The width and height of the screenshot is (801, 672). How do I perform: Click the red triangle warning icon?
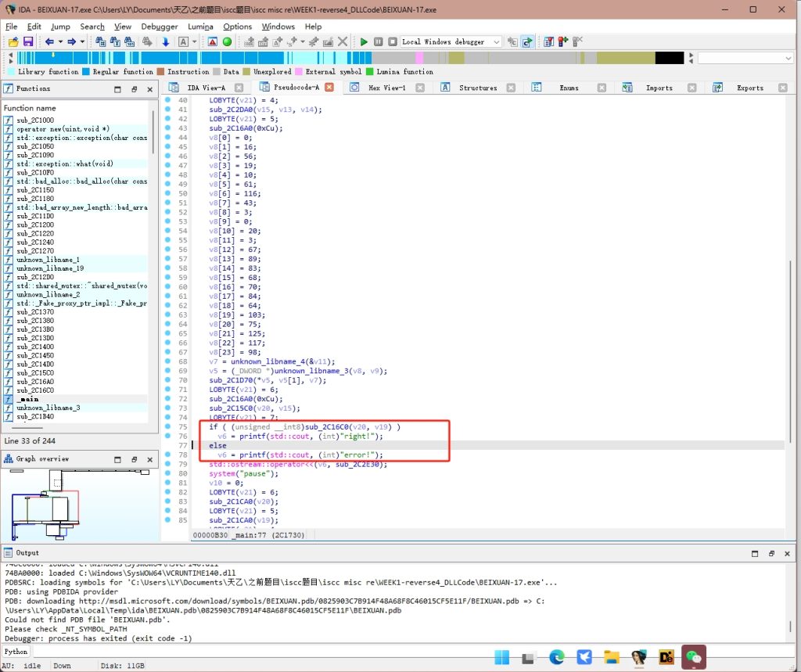click(x=213, y=42)
